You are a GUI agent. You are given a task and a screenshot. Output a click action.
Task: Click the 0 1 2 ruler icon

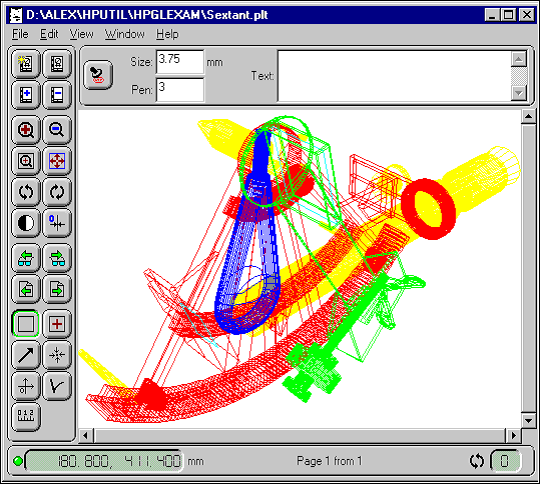coord(26,417)
